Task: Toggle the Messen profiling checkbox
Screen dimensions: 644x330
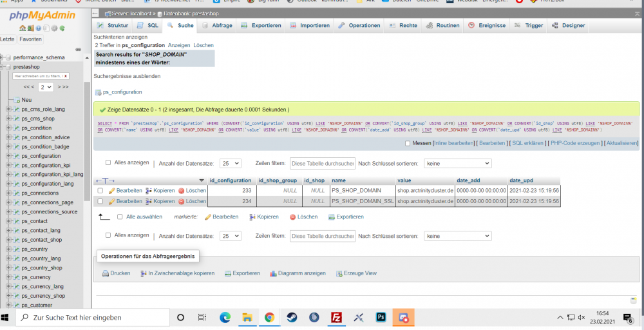Action: coord(408,144)
